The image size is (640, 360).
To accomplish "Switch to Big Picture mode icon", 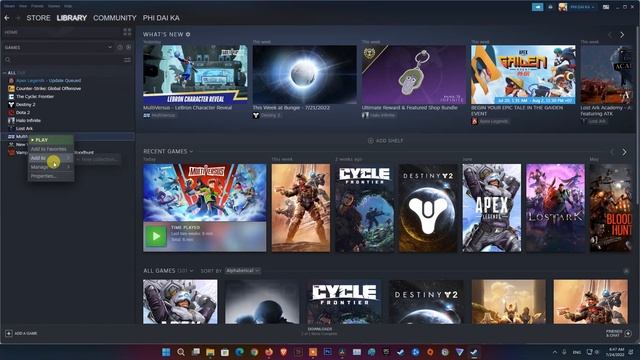I will 606,7.
